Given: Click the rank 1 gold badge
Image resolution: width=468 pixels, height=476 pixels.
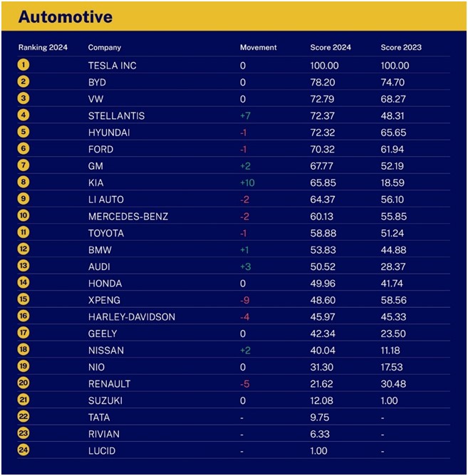Looking at the screenshot, I should point(24,65).
